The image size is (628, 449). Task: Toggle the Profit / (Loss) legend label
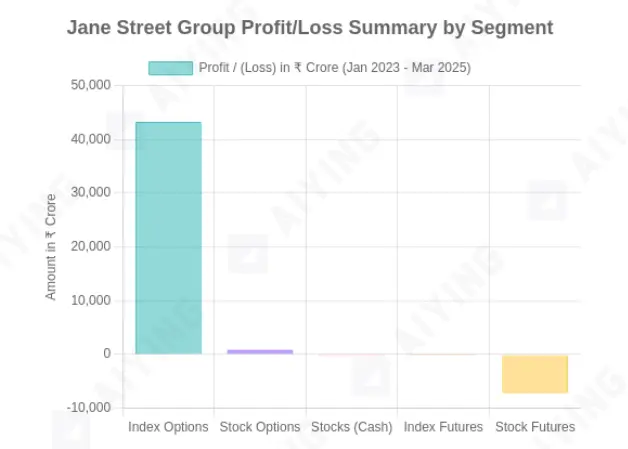[x=334, y=68]
